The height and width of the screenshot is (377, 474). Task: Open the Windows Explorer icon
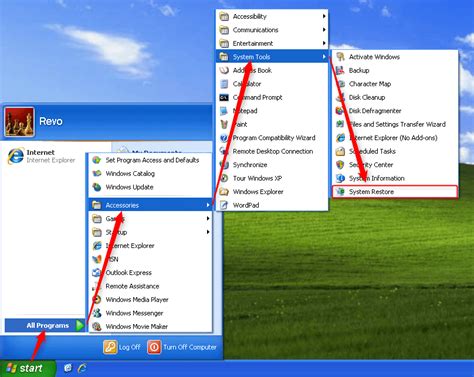pyautogui.click(x=224, y=192)
